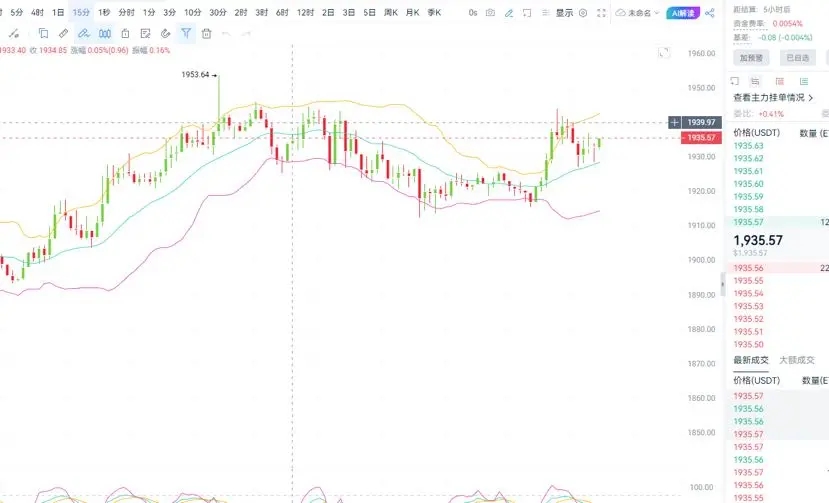
Task: Open chart settings target icon
Action: pyautogui.click(x=583, y=13)
